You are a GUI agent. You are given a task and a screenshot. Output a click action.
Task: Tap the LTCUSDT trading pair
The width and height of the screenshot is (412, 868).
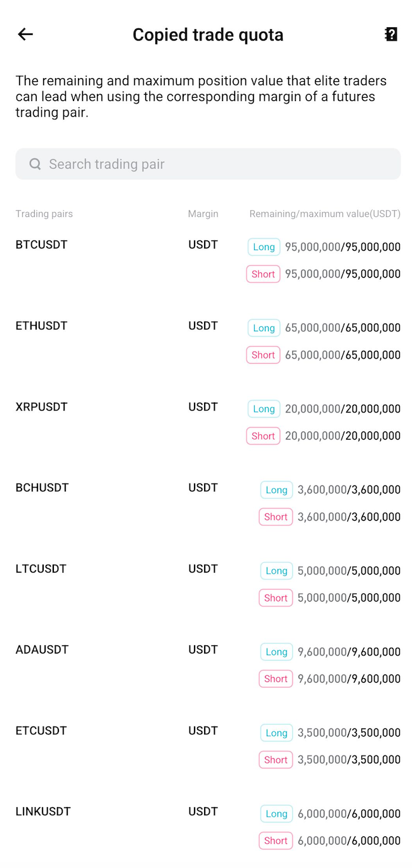[41, 569]
